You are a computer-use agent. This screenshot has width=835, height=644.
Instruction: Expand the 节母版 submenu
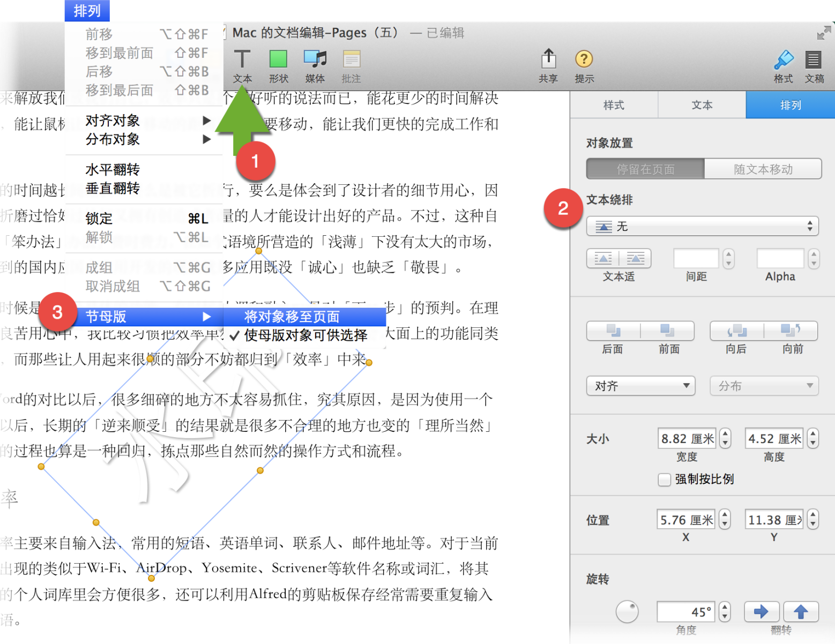[144, 317]
